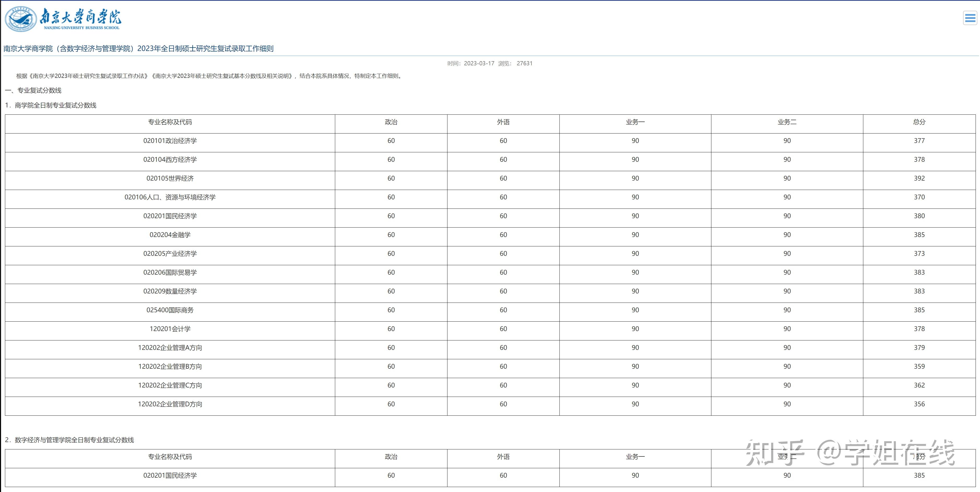This screenshot has width=980, height=492.
Task: Open the hamburger menu icon
Action: tap(970, 18)
